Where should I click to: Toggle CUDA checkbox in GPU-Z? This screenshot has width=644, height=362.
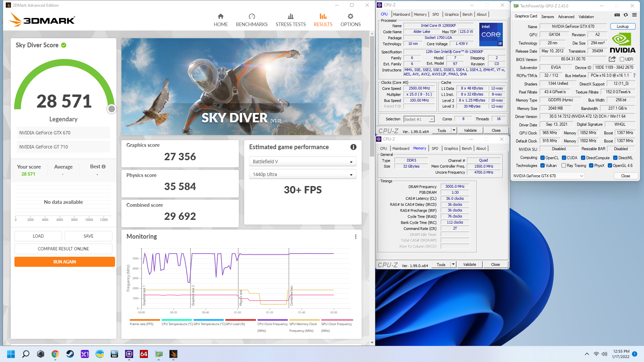564,158
